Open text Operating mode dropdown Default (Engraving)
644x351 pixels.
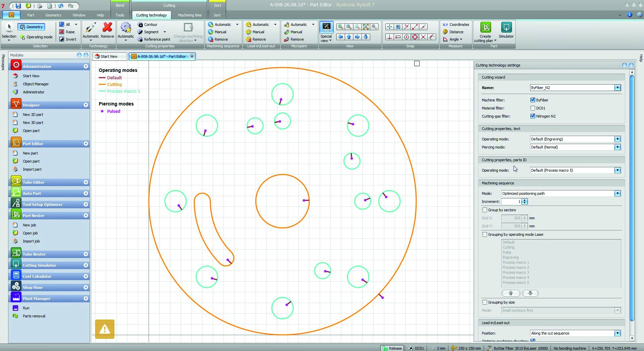point(617,139)
